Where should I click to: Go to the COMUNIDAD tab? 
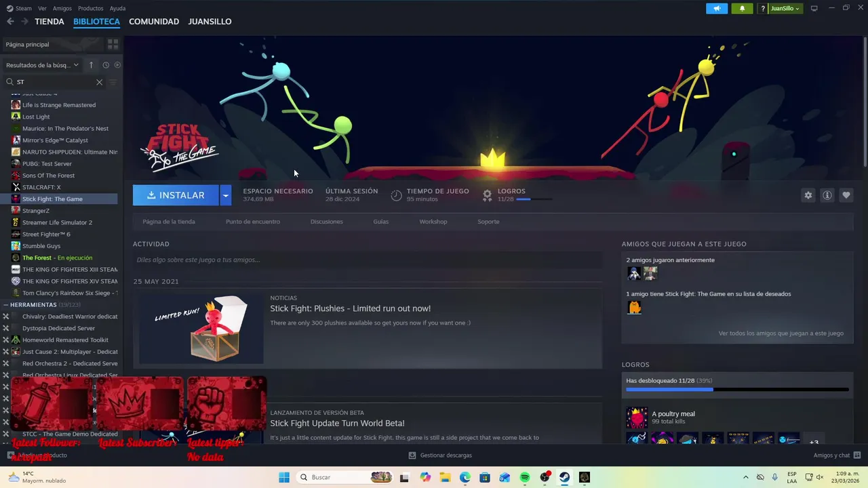coord(154,22)
